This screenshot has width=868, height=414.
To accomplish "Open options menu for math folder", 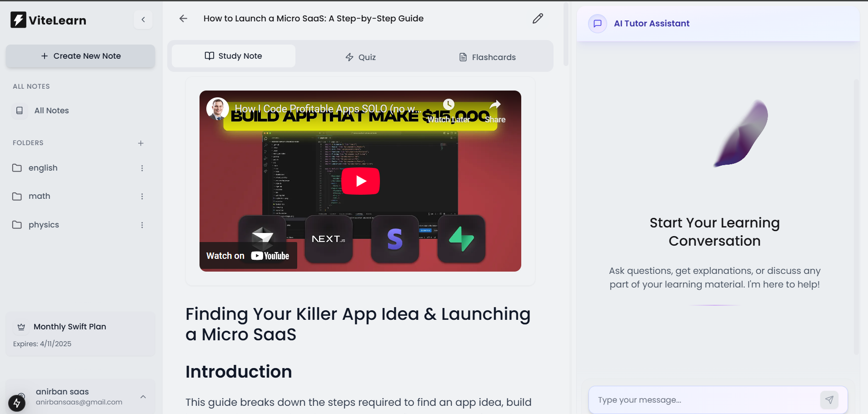I will coord(142,197).
